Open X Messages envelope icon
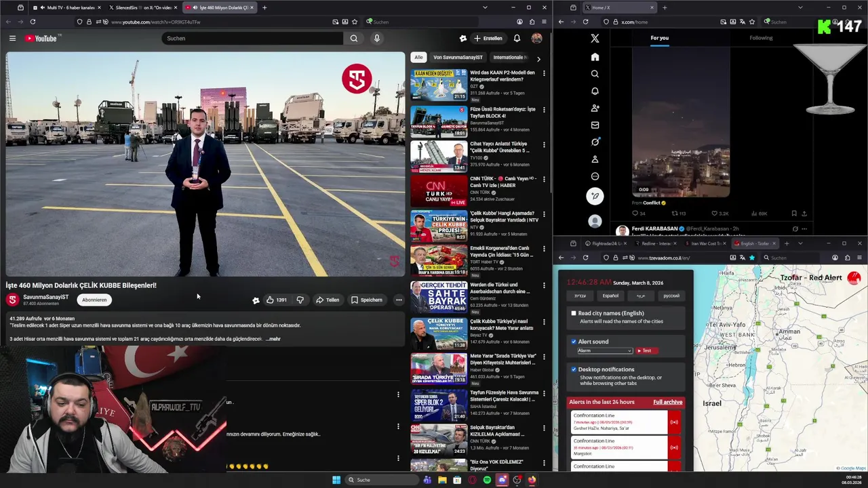 coord(595,125)
